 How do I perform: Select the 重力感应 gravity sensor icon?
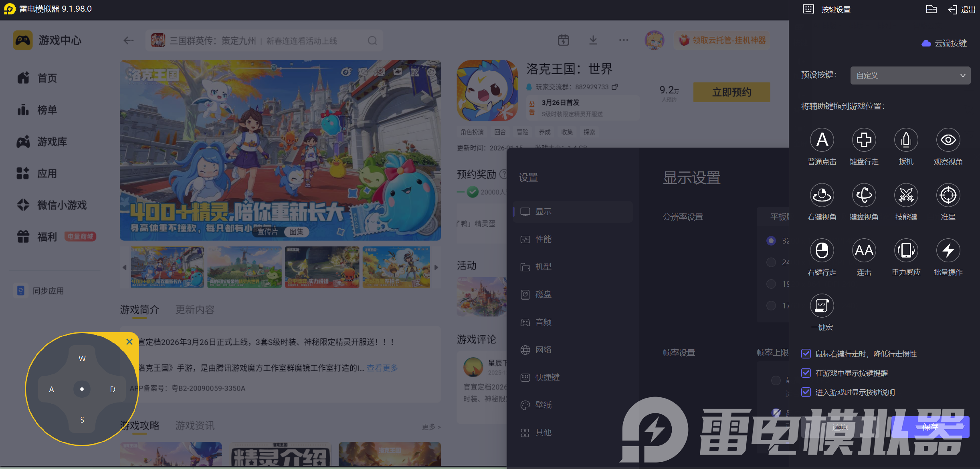(906, 251)
